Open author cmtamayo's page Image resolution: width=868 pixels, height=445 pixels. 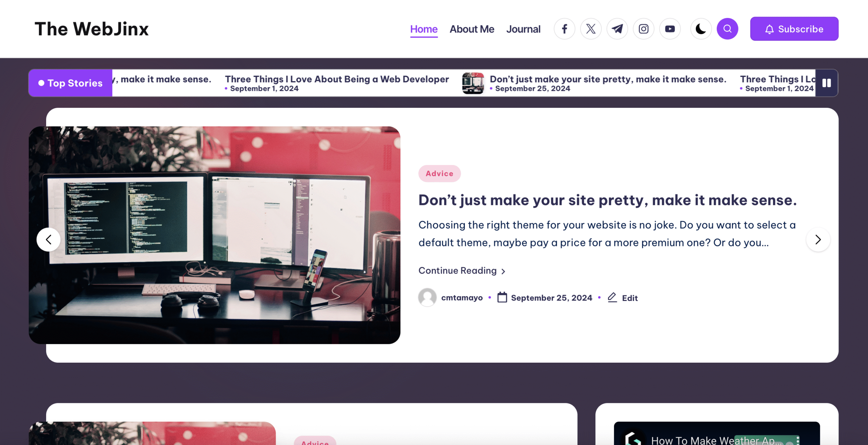(x=462, y=298)
